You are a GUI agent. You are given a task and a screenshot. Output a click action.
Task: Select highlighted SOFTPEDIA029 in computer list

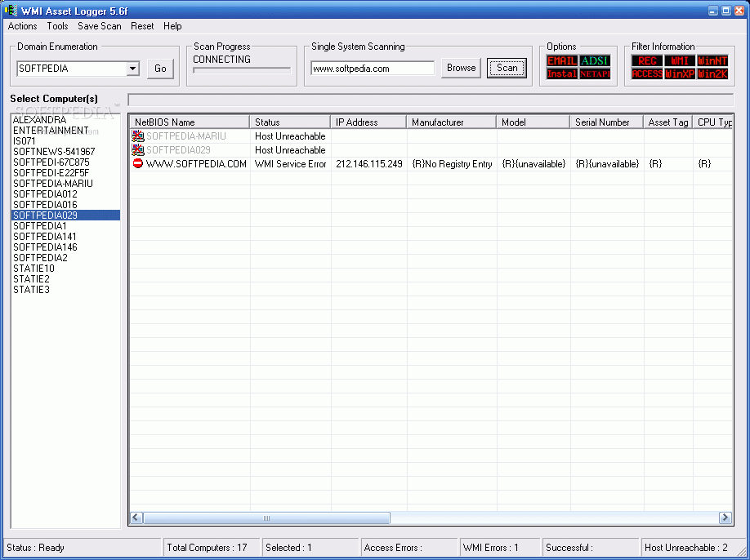click(x=65, y=215)
